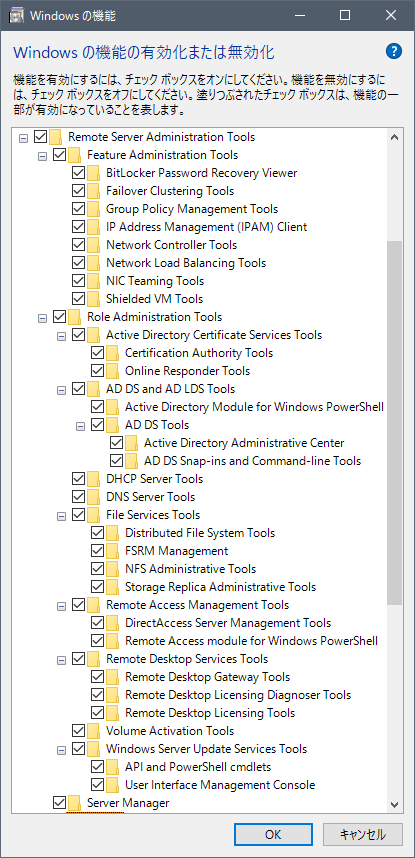Click the OK button
The image size is (415, 858).
tap(273, 834)
